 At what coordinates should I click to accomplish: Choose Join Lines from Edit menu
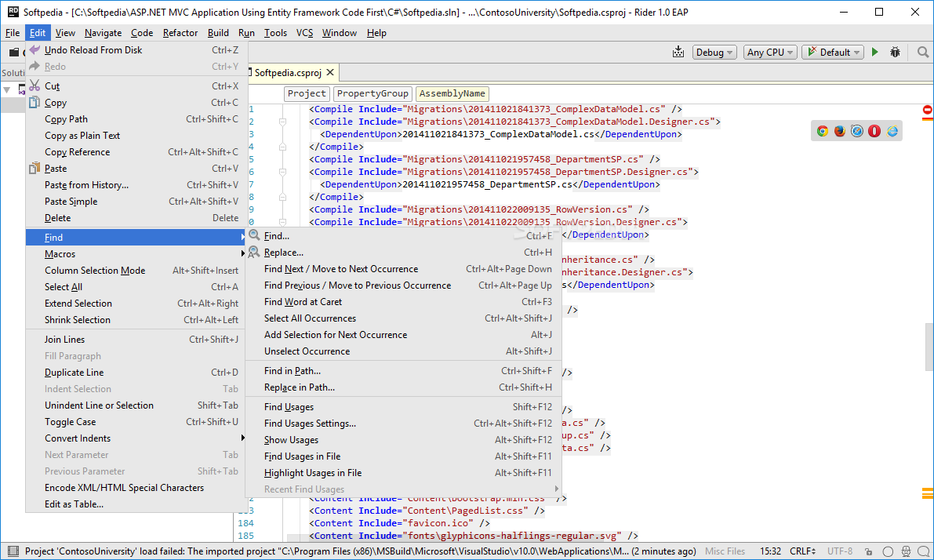click(x=136, y=340)
